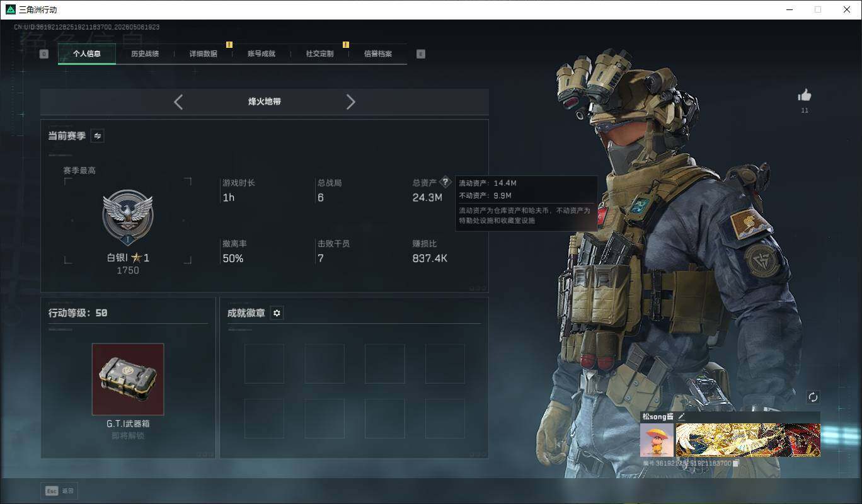
Task: Select the 个人信息 tab
Action: point(87,54)
